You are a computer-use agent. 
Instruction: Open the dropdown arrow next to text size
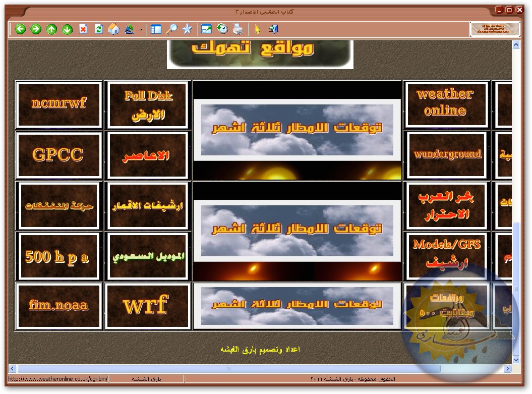pyautogui.click(x=141, y=30)
